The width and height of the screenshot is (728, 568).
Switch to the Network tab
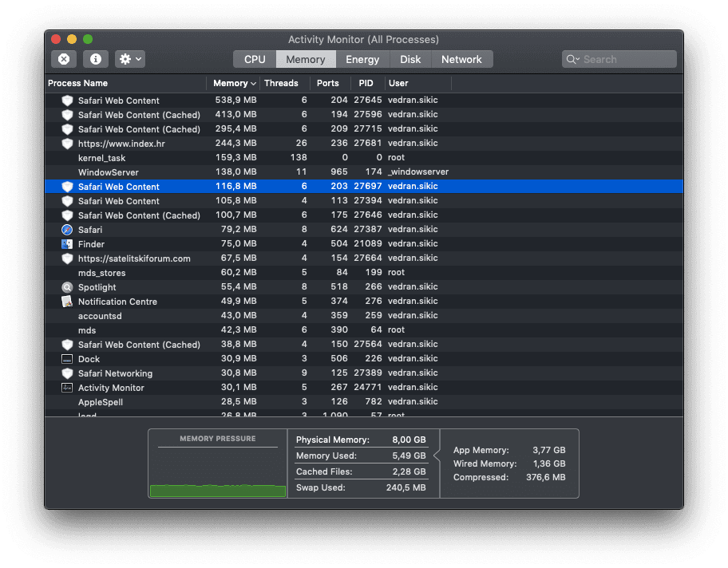461,59
